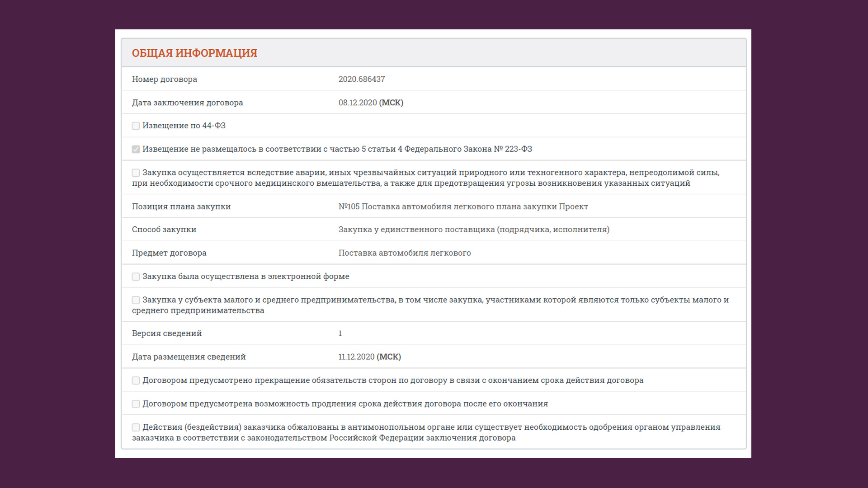This screenshot has height=488, width=868.
Task: Check the antimonopoly body appeal checkbox
Action: tap(136, 427)
